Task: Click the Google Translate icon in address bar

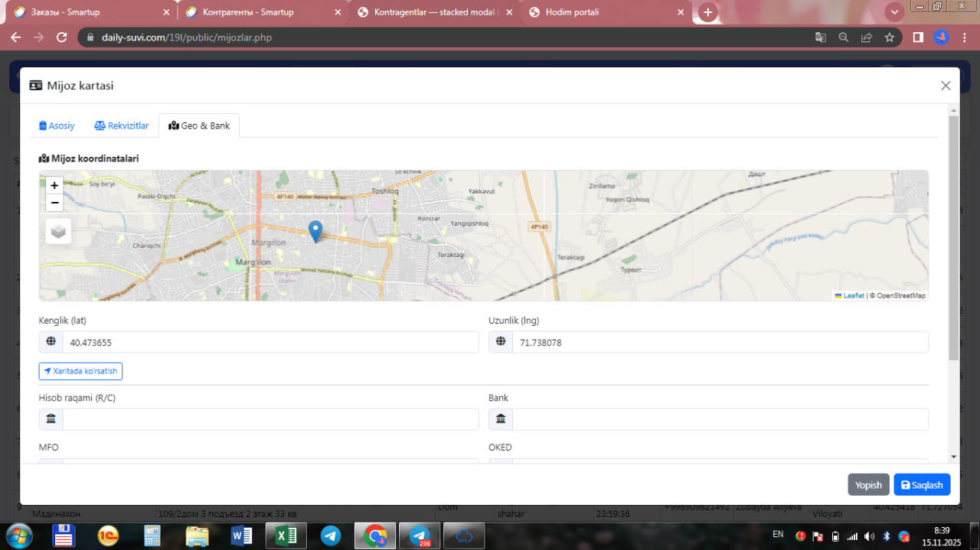Action: click(820, 37)
